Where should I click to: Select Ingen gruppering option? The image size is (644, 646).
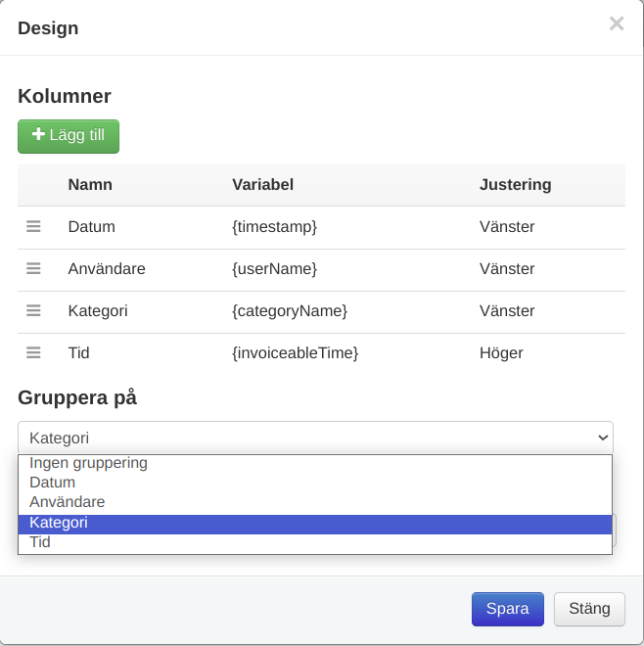pos(88,463)
